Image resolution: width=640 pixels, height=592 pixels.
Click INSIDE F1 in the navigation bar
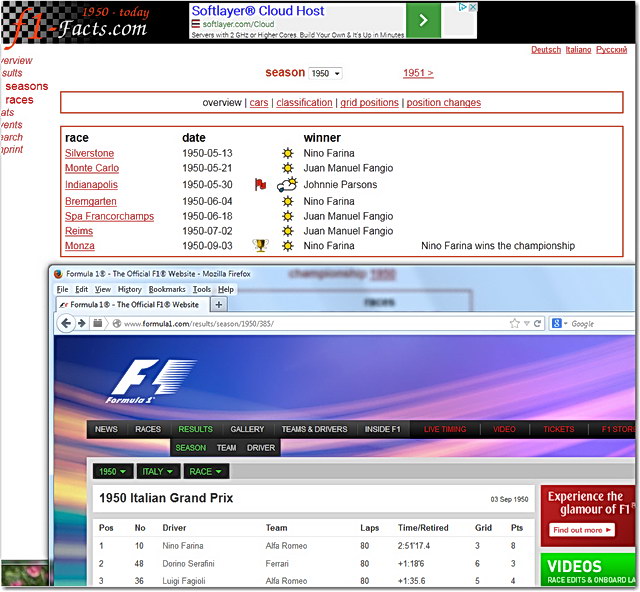382,429
